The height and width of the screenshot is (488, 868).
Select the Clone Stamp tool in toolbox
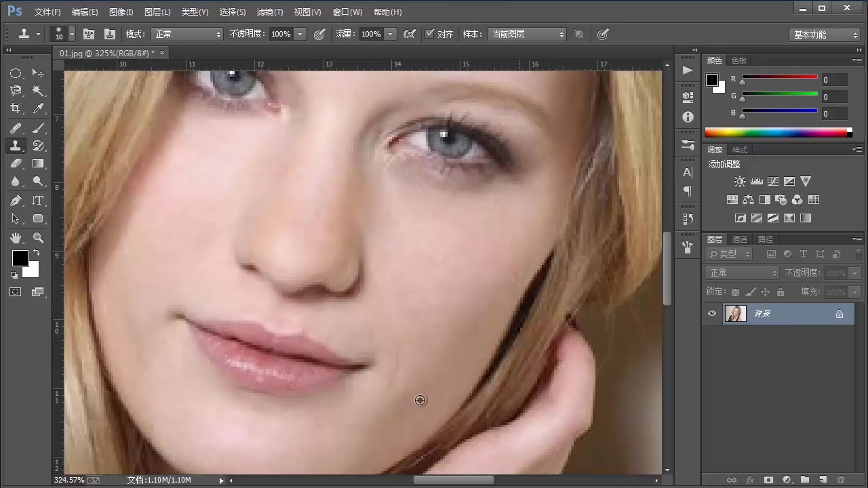[16, 146]
